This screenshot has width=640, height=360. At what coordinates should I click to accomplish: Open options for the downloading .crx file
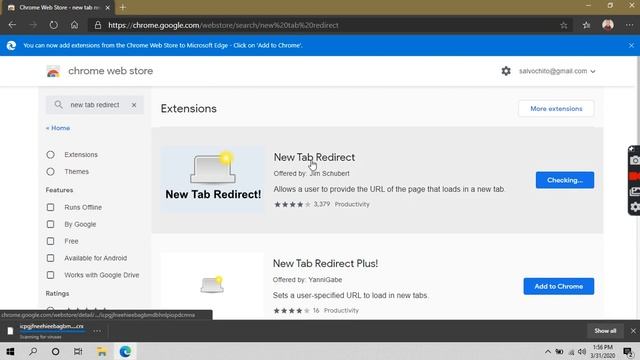coord(97,331)
